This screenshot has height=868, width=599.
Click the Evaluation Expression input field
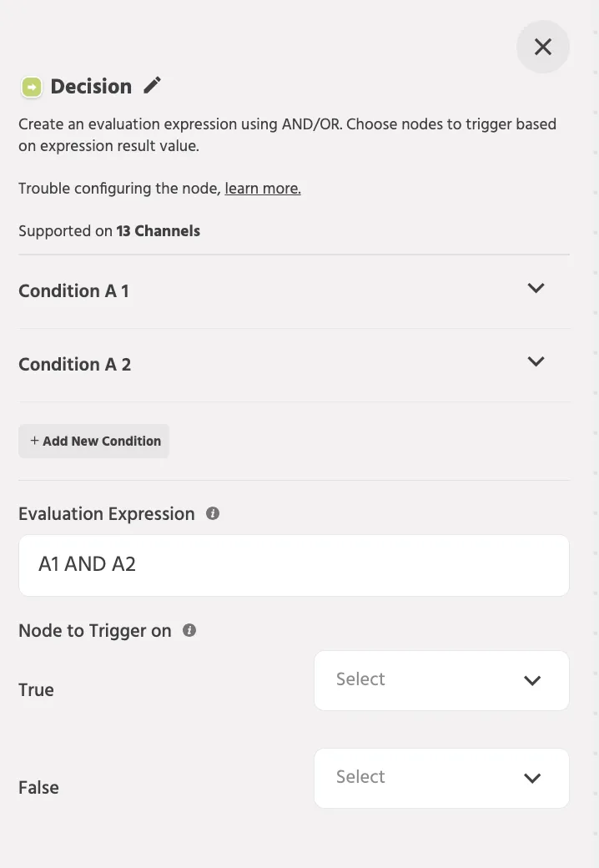click(x=294, y=565)
